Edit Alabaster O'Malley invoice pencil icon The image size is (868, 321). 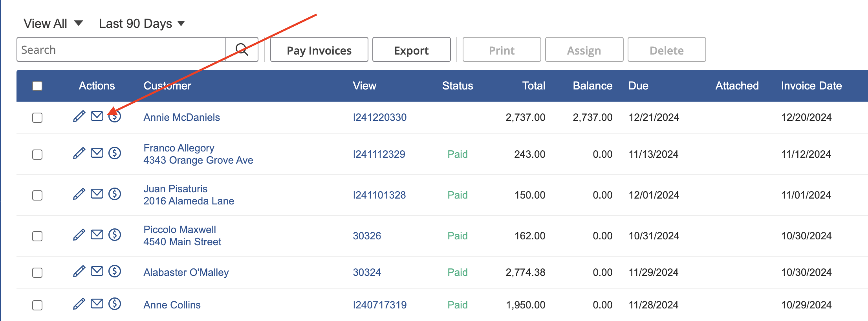[79, 271]
